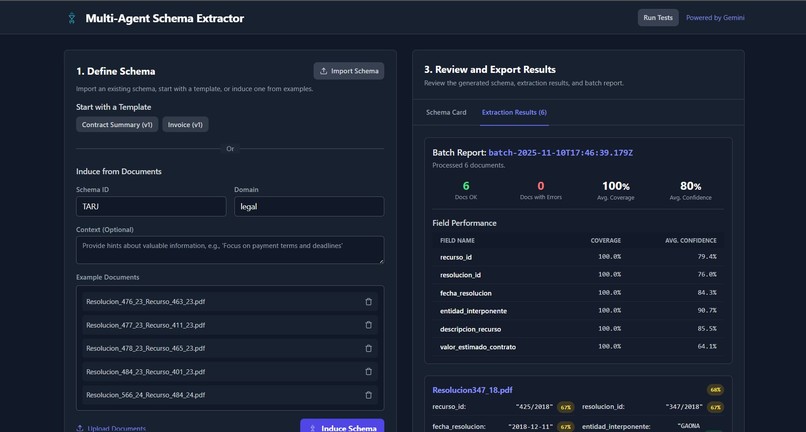Screen dimensions: 806x432
Task: Click the 68% confidence badge on Resolucion347_18.pdf
Action: point(715,390)
